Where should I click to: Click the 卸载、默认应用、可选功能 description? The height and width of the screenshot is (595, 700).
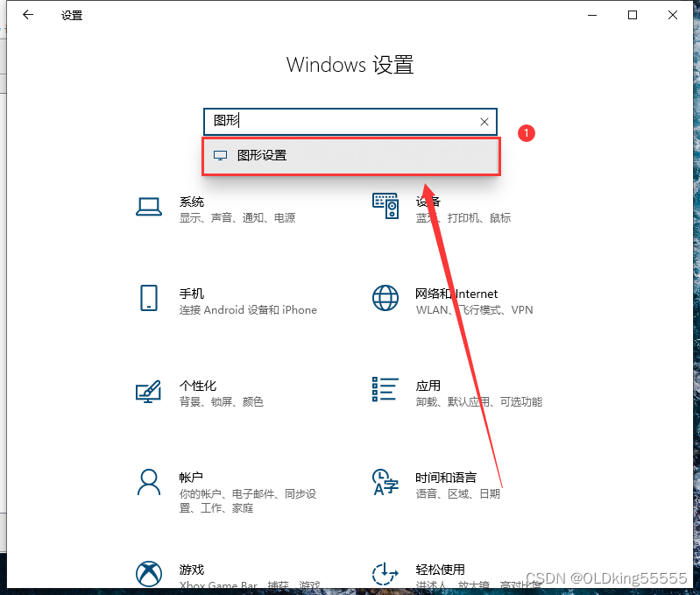479,401
